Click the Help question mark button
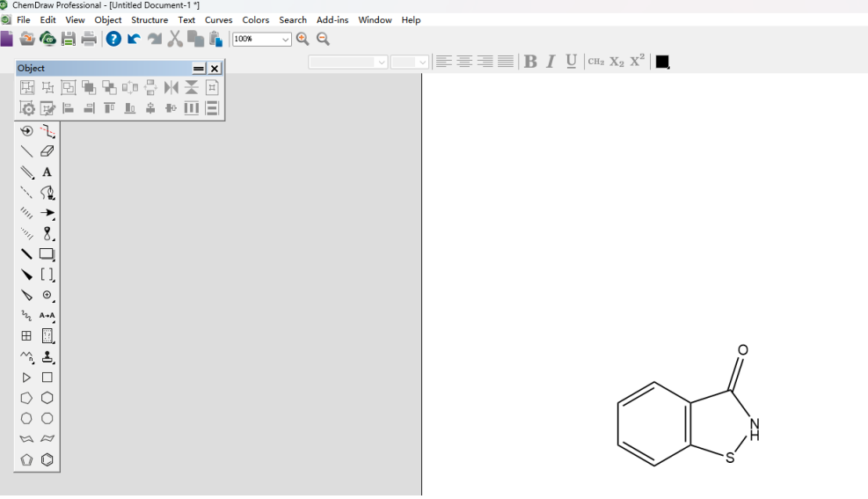Viewport: 868px width, 499px height. pos(113,39)
